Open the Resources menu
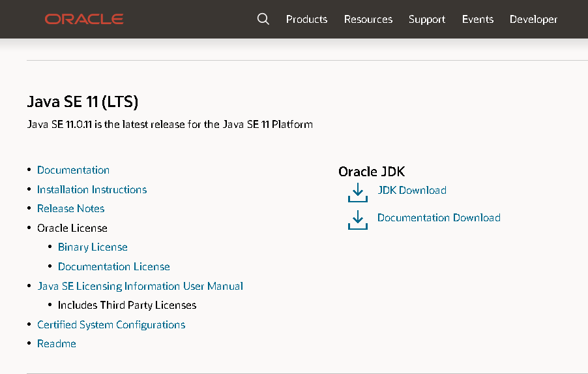This screenshot has width=588, height=374. pyautogui.click(x=368, y=19)
